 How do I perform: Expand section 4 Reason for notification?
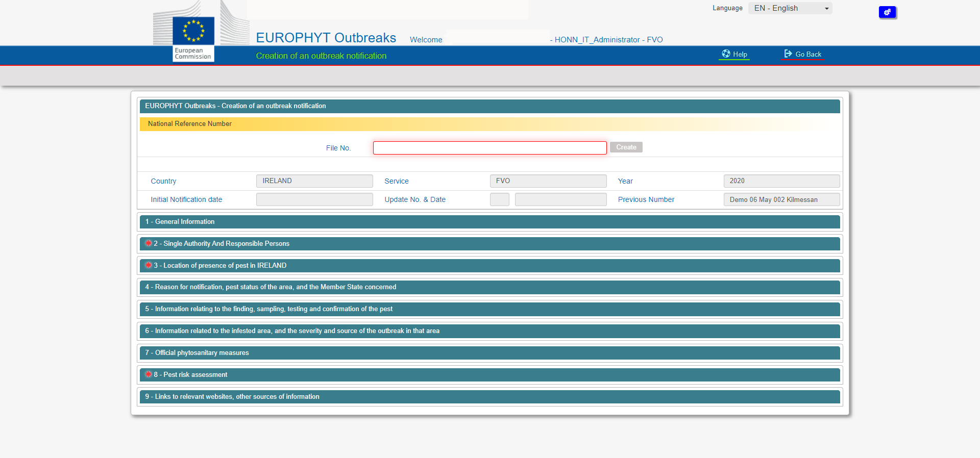489,287
